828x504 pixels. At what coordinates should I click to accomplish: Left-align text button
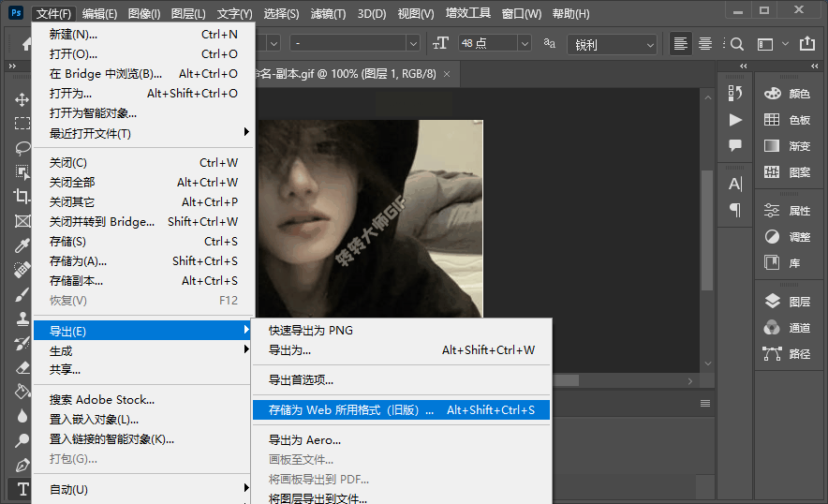point(681,44)
